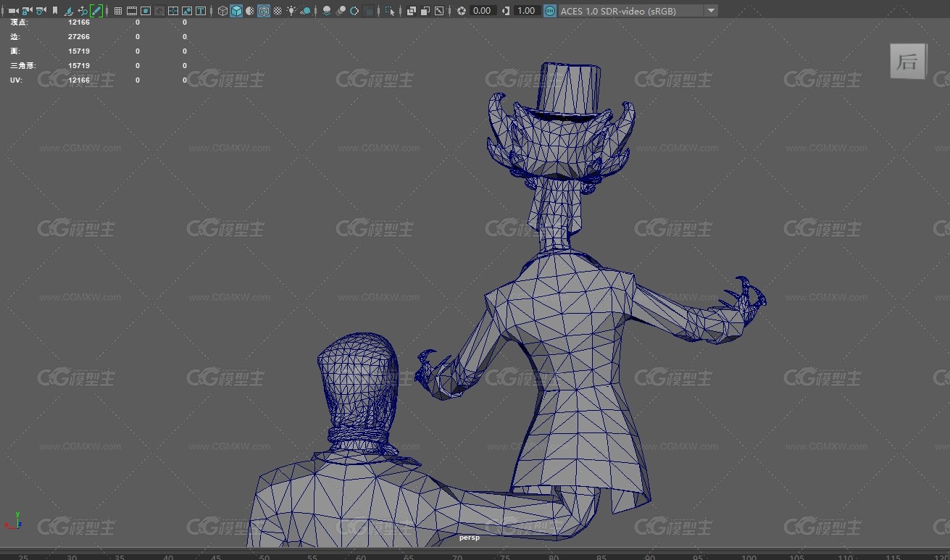Viewport: 950px width, 560px height.
Task: Click the XYZ axis indicator
Action: (14, 522)
